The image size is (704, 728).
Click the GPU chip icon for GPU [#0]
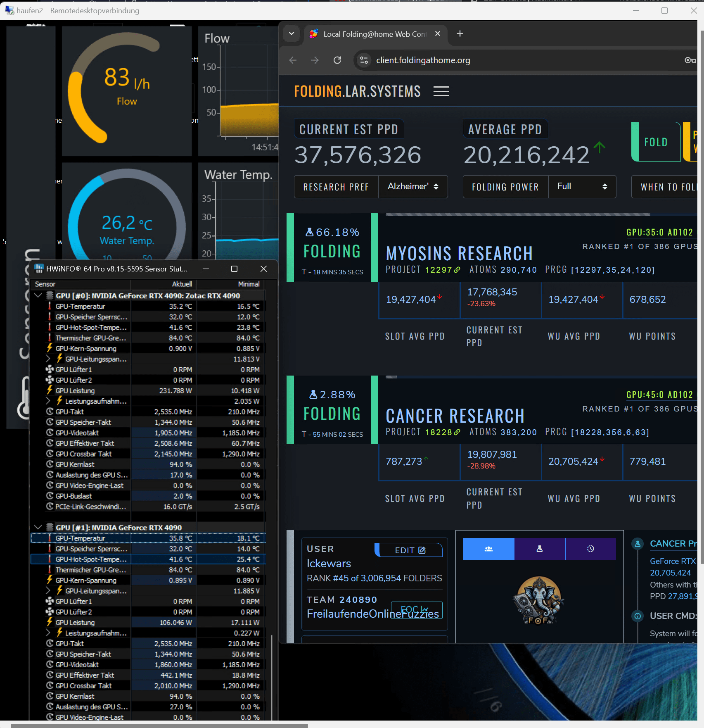click(x=50, y=295)
